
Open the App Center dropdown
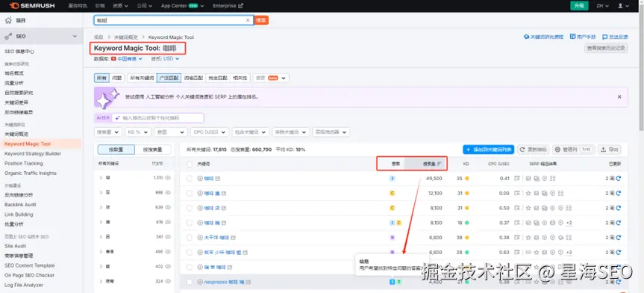pos(182,6)
